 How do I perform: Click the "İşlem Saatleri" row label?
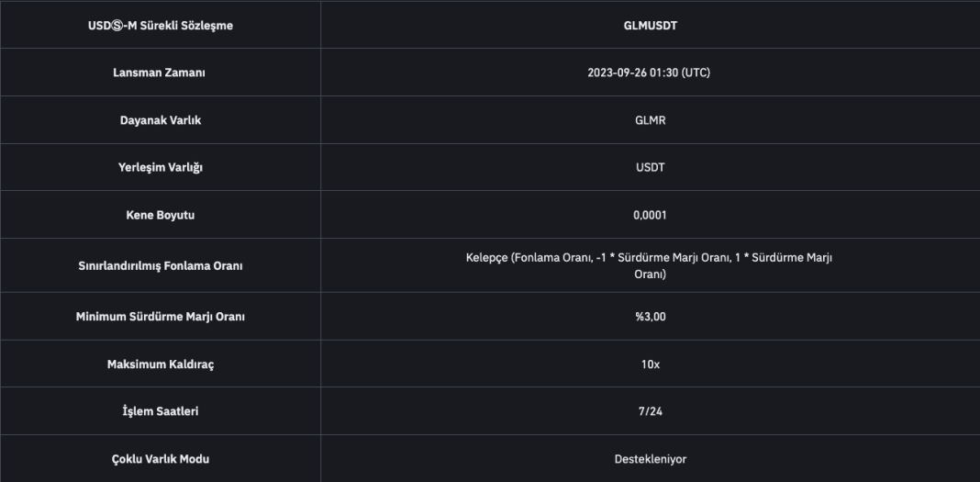[x=160, y=411]
